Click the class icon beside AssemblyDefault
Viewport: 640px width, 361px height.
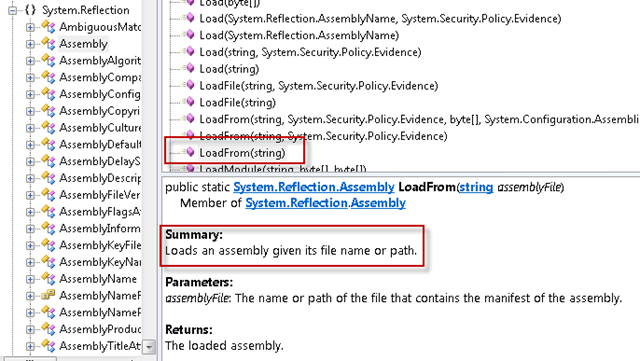[48, 144]
